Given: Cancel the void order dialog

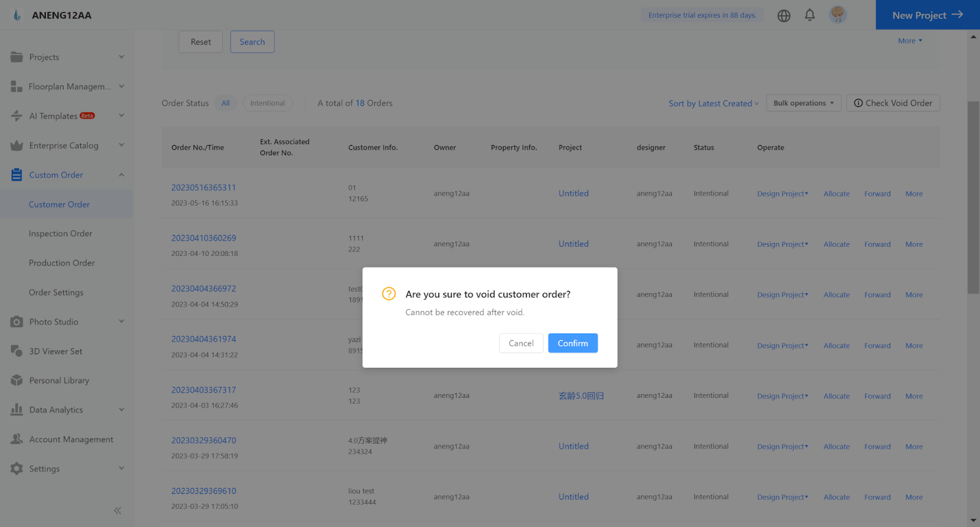Looking at the screenshot, I should (521, 343).
